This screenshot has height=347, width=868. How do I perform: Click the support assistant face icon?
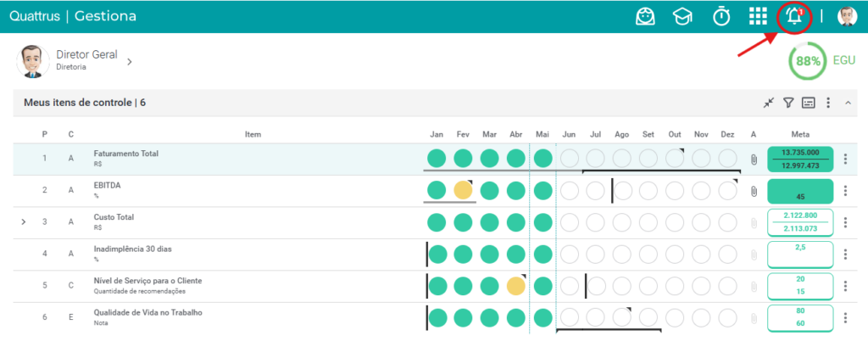pyautogui.click(x=645, y=17)
